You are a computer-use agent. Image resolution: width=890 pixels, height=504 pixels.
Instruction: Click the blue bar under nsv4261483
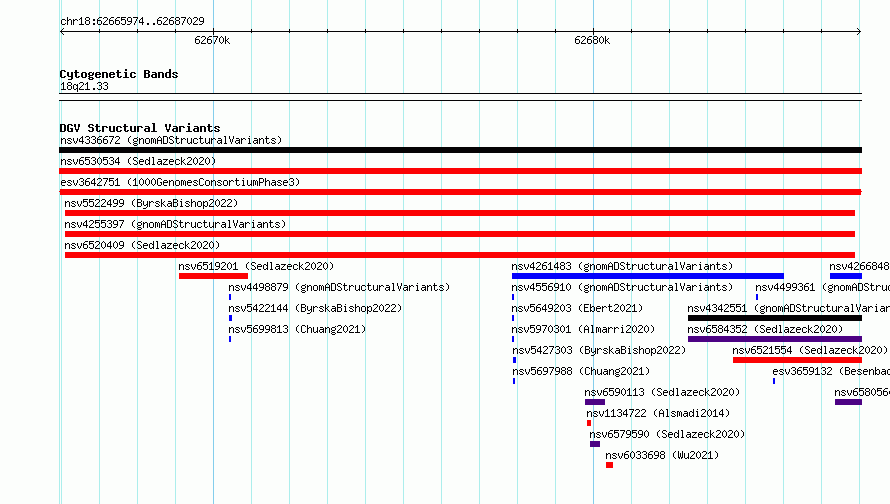[648, 276]
